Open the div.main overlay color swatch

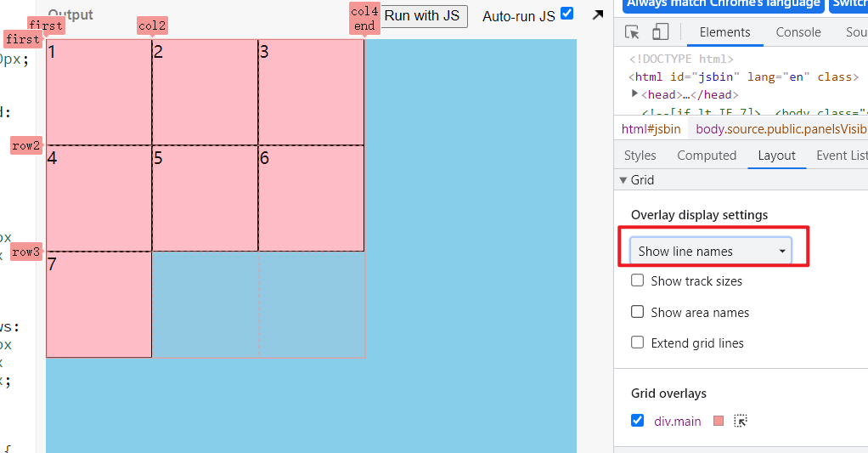(719, 421)
